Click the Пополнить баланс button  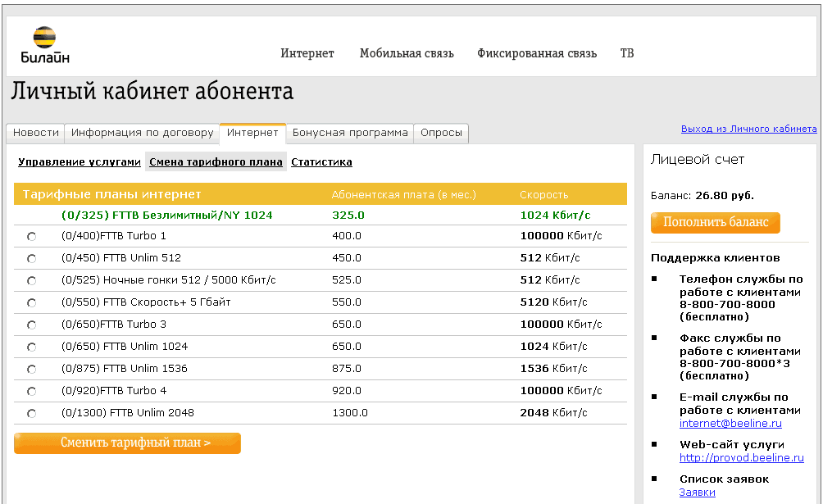(x=716, y=223)
